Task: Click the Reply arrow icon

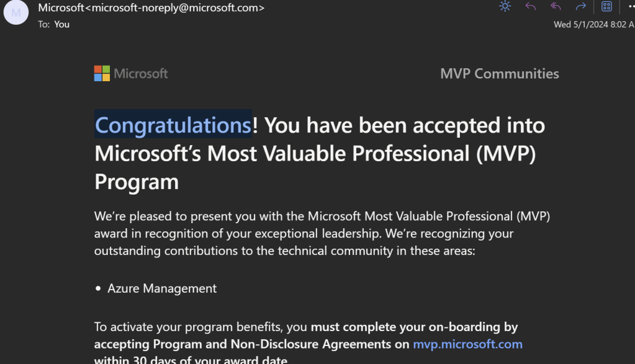Action: click(531, 7)
